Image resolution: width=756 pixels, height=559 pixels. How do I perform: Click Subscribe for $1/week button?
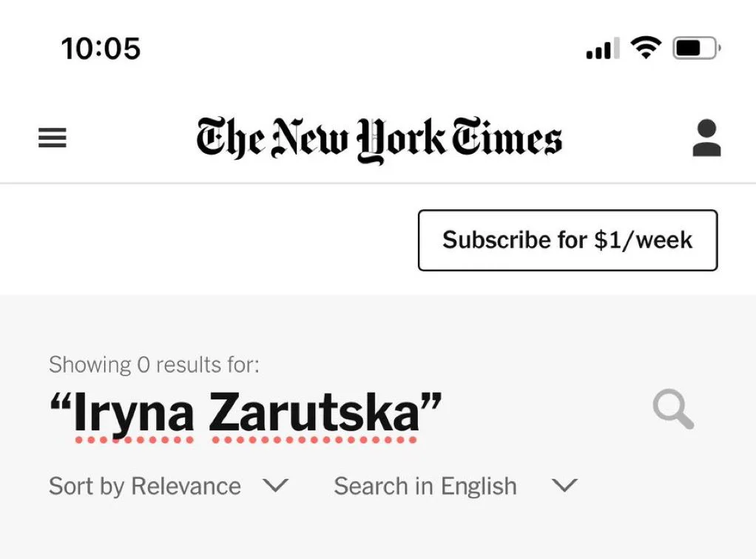568,240
